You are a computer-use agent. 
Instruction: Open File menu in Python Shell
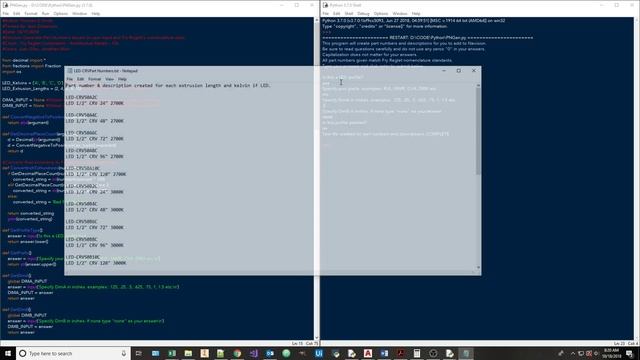pos(326,13)
